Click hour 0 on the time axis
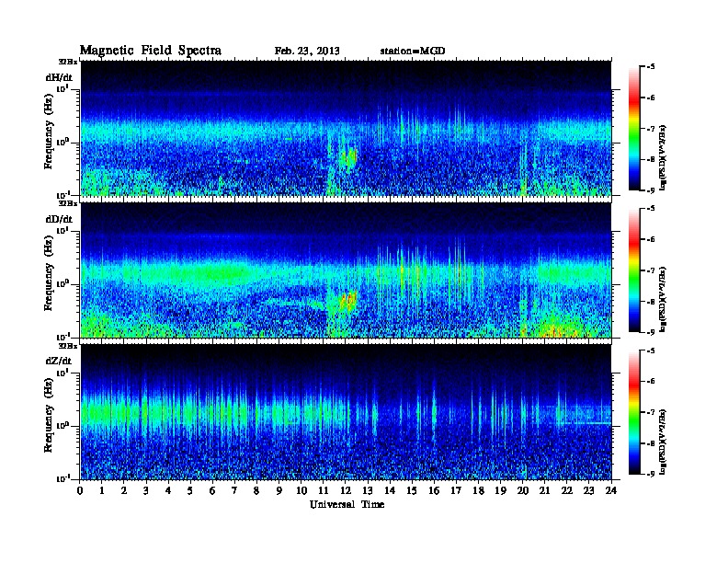Screen dimensions: 728x563 [80, 490]
